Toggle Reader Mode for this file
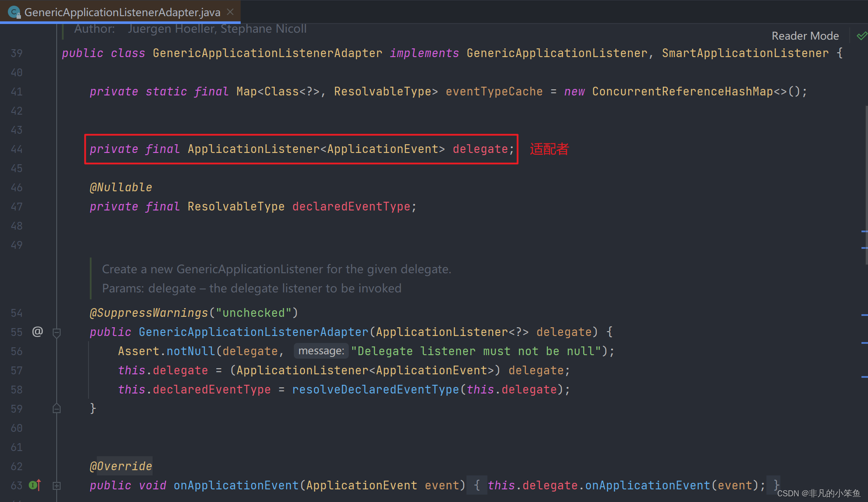This screenshot has width=868, height=502. 805,36
